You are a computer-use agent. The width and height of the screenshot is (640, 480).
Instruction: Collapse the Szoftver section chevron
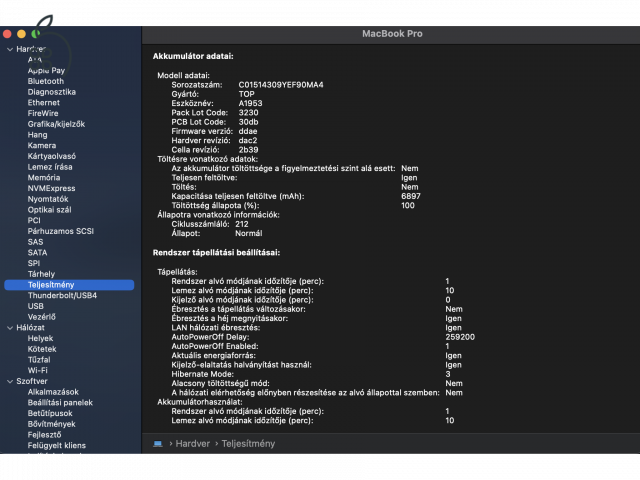pos(10,382)
